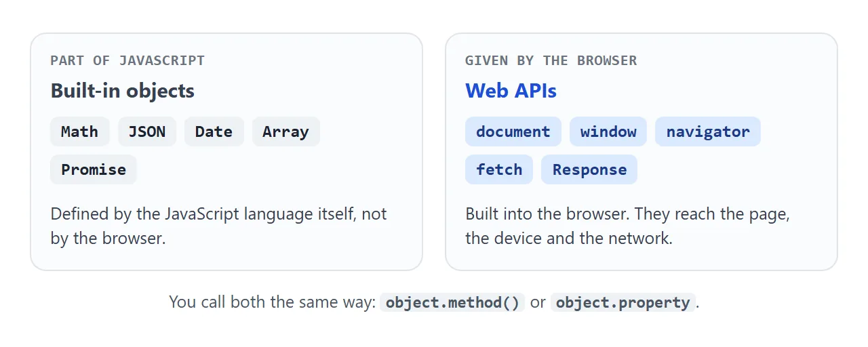Select the document chip

coord(513,131)
